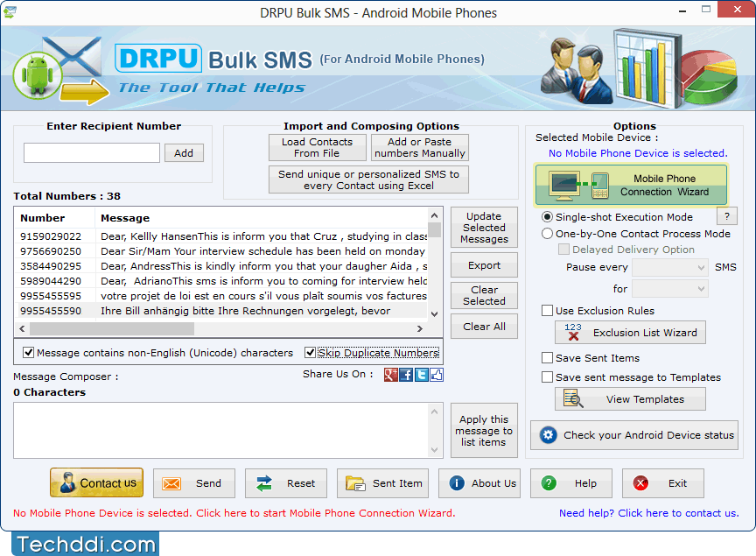This screenshot has width=756, height=556.
Task: Enable non-English Unicode characters checkbox
Action: 29,353
